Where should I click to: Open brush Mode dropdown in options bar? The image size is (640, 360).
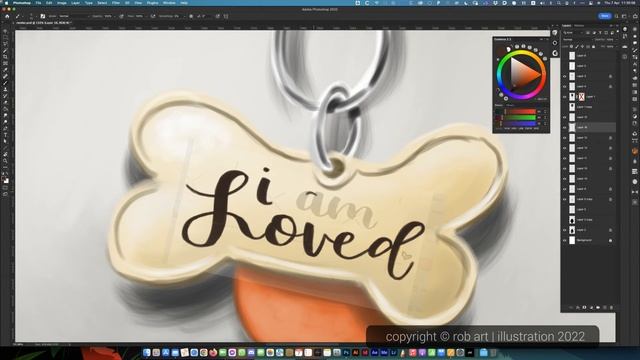(x=73, y=16)
